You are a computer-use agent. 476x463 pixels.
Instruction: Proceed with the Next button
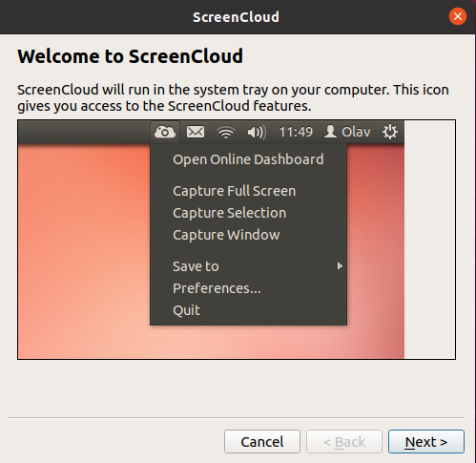426,442
